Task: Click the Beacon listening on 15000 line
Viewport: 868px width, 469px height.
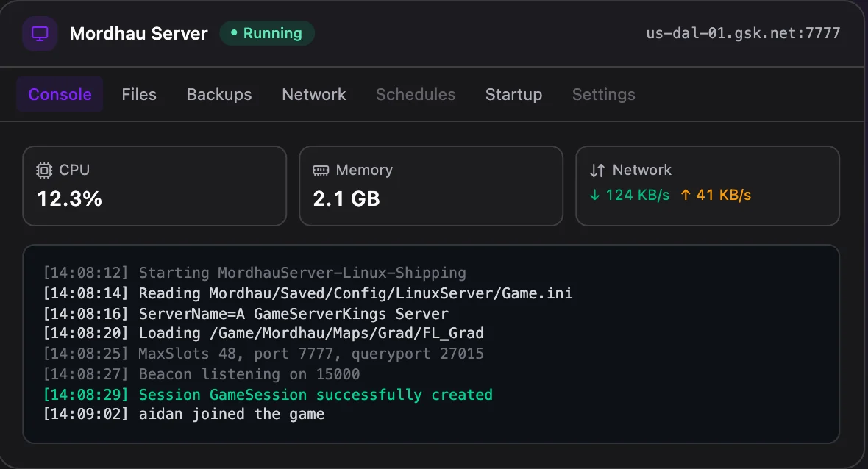Action: 202,374
